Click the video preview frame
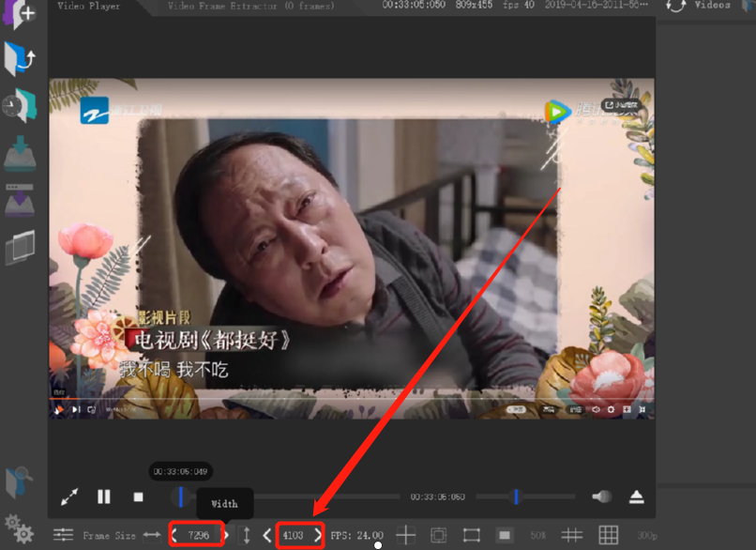This screenshot has height=550, width=756. (x=352, y=249)
